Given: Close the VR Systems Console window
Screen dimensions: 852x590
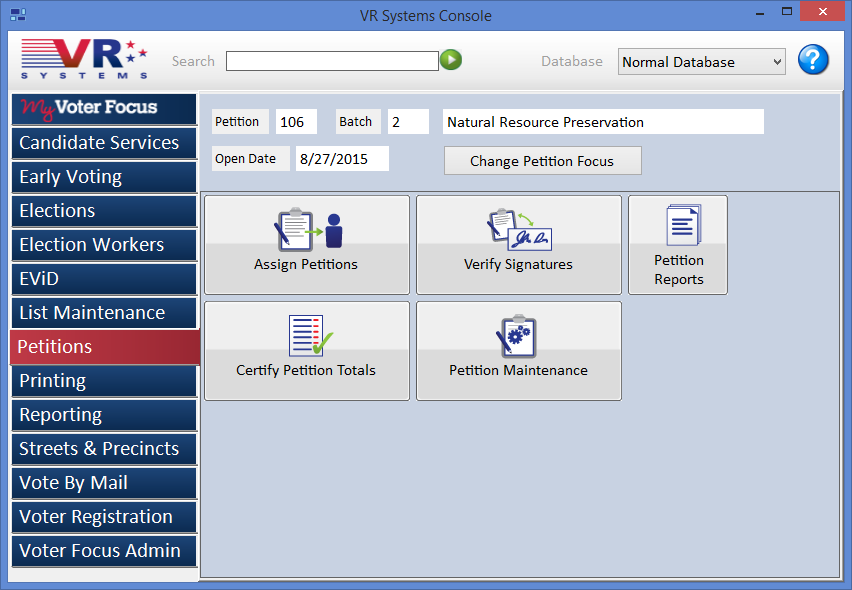Looking at the screenshot, I should pyautogui.click(x=823, y=11).
